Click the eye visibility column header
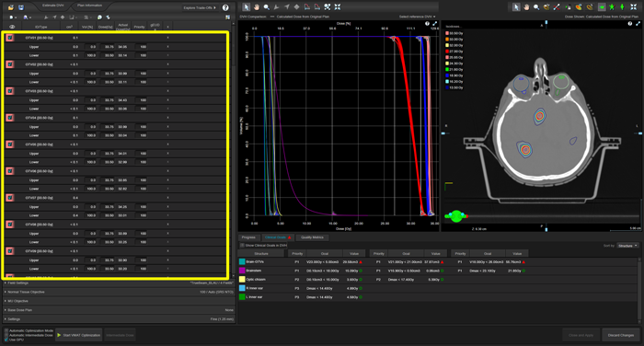This screenshot has width=644, height=346. coord(12,27)
